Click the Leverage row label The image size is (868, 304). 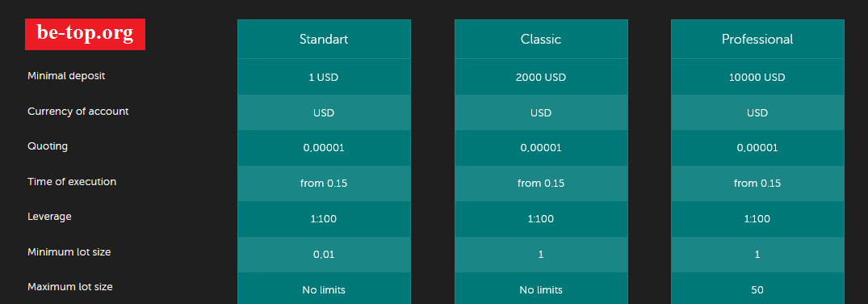click(49, 217)
